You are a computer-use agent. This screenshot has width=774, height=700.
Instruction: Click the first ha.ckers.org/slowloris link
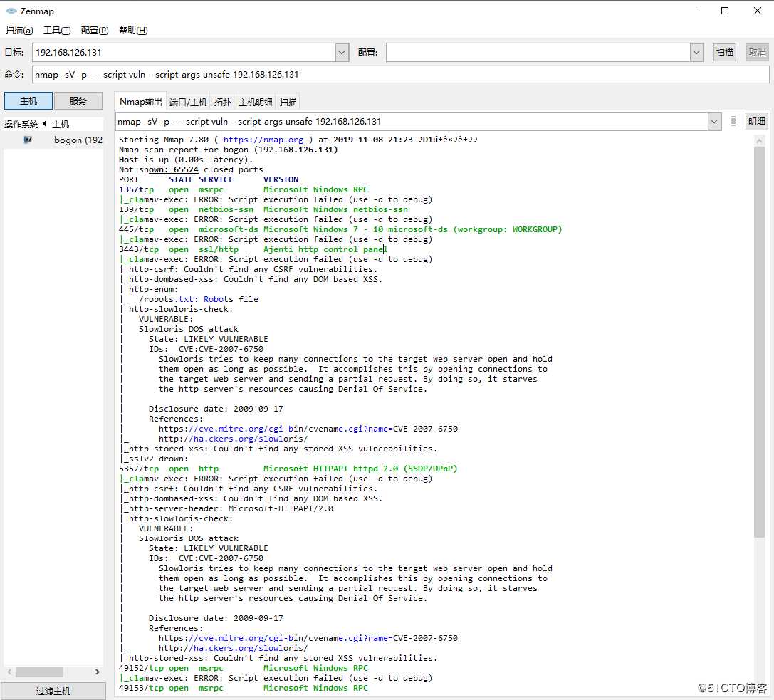[233, 439]
